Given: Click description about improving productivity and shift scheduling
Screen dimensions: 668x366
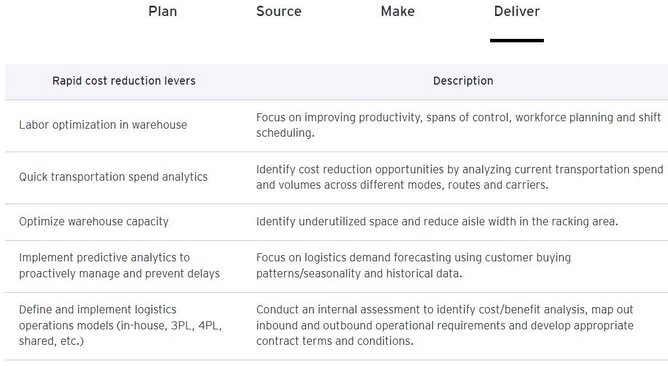Looking at the screenshot, I should [458, 125].
